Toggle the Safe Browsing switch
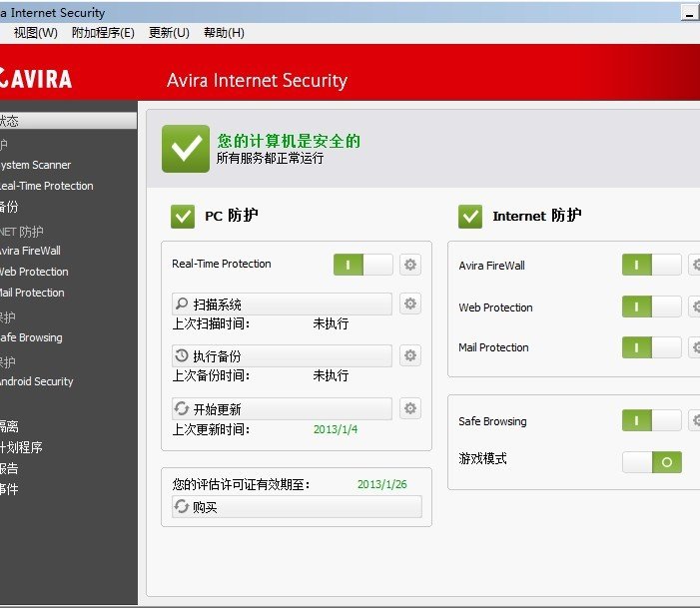This screenshot has height=608, width=700. 651,420
